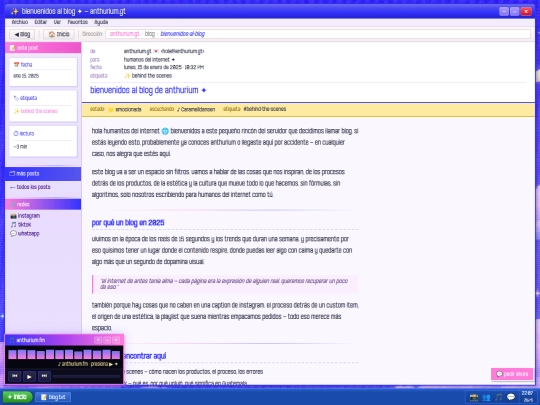This screenshot has height=405, width=540.
Task: Click the 'este post' sidebar header
Action: 43,48
